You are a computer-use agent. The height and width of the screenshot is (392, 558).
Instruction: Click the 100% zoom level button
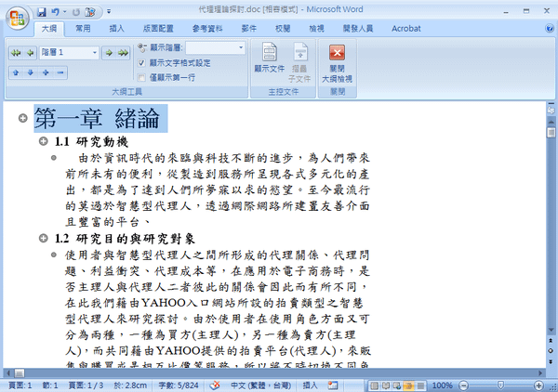442,385
